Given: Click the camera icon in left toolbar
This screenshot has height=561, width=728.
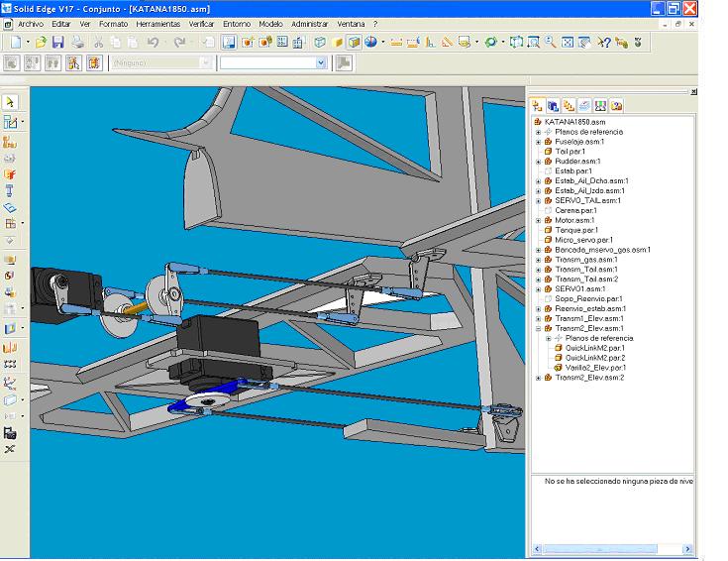Looking at the screenshot, I should (10, 433).
